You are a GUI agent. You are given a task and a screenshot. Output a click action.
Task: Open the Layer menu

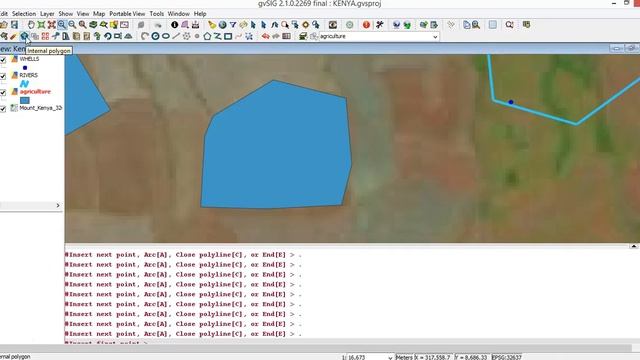[47, 13]
